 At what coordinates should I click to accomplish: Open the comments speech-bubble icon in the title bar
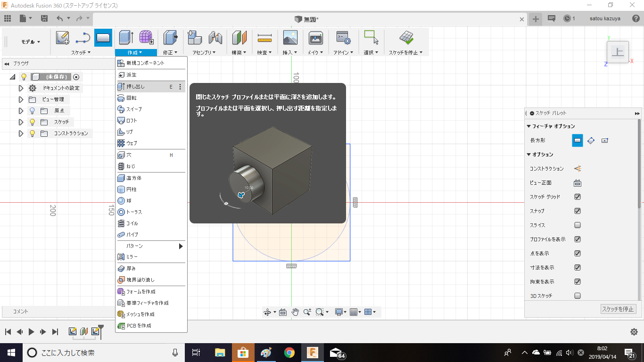coord(552,18)
